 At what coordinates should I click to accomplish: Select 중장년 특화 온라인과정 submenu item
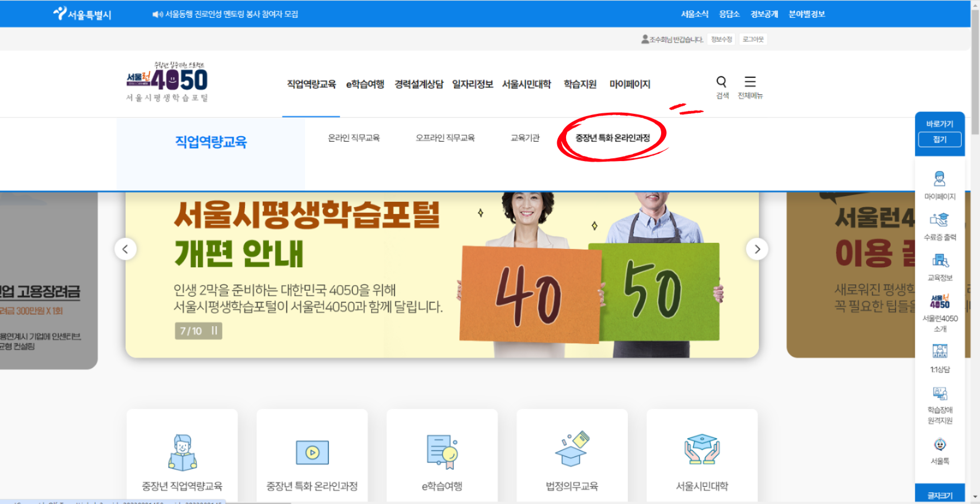click(613, 138)
